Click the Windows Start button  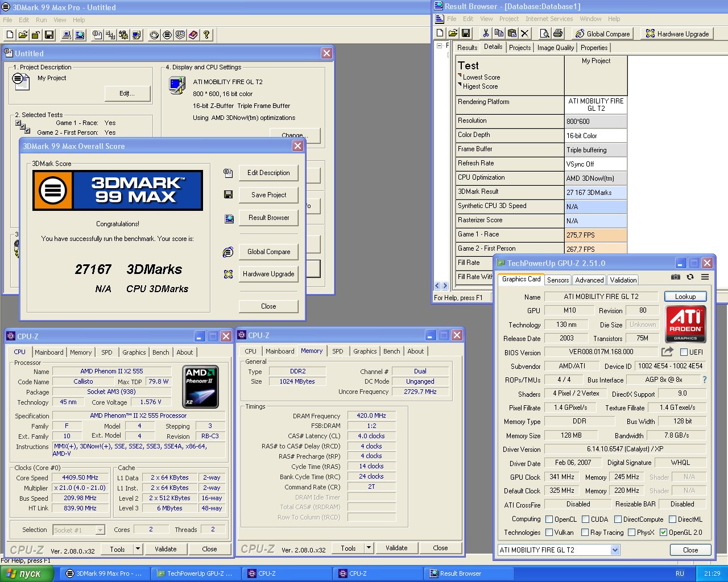[x=27, y=573]
